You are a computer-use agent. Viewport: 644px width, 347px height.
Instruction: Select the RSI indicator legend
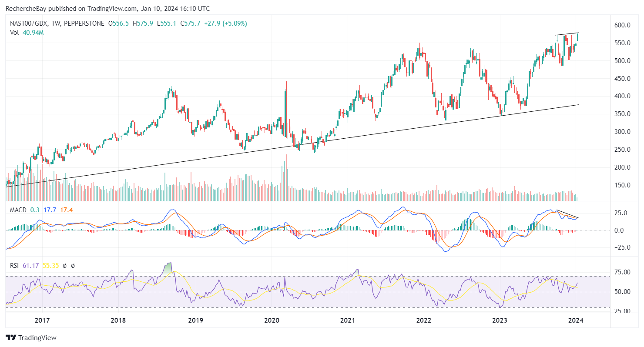coord(14,265)
